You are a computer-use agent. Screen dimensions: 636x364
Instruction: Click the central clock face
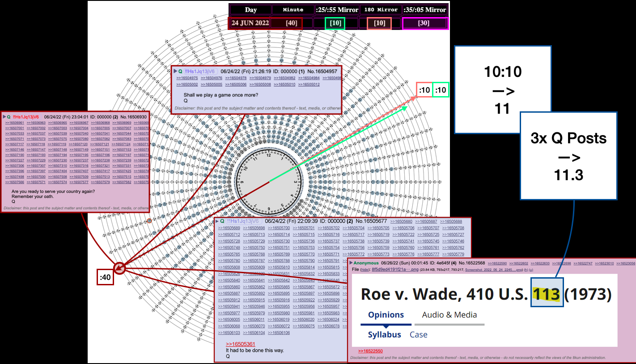268,181
